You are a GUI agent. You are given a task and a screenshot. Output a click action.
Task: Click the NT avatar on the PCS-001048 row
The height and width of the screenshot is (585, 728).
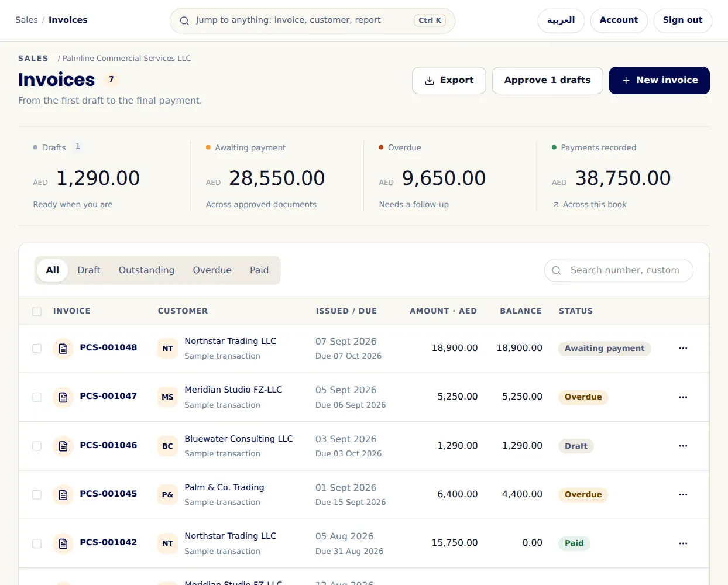click(167, 349)
